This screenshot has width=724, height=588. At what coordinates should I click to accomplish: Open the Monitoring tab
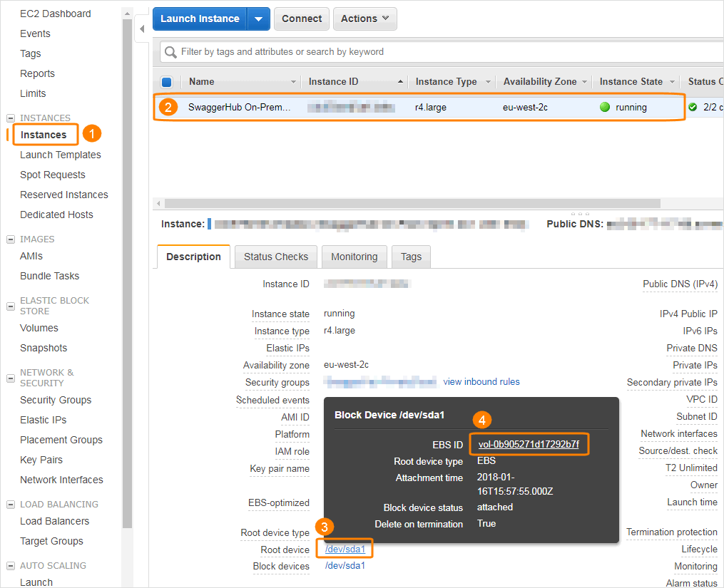354,257
